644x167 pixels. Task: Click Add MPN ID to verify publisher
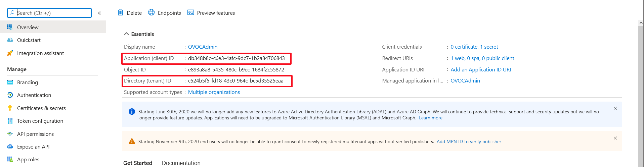(469, 142)
